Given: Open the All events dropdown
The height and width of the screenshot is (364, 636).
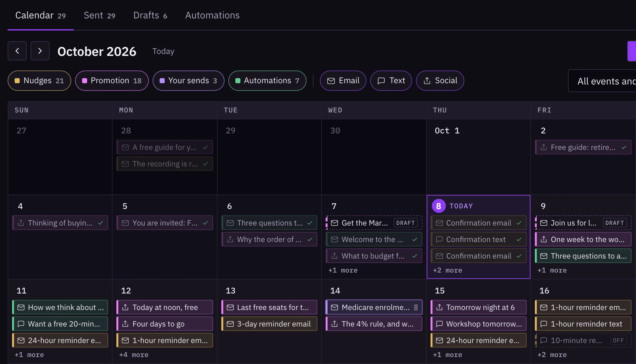Looking at the screenshot, I should pos(602,81).
